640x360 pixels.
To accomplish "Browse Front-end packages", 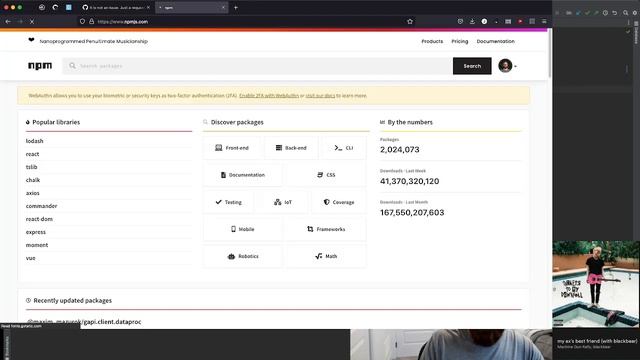I will [231, 148].
